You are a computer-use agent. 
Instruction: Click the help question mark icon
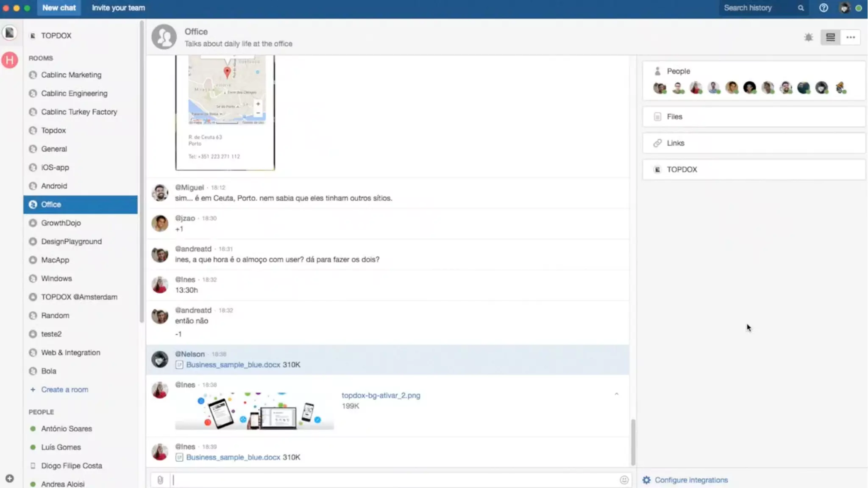pyautogui.click(x=823, y=8)
